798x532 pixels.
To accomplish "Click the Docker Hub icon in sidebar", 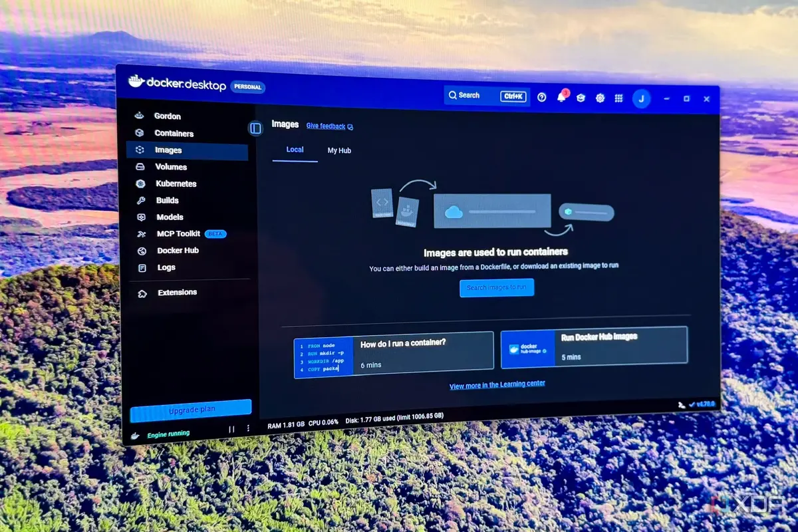I will 142,251.
